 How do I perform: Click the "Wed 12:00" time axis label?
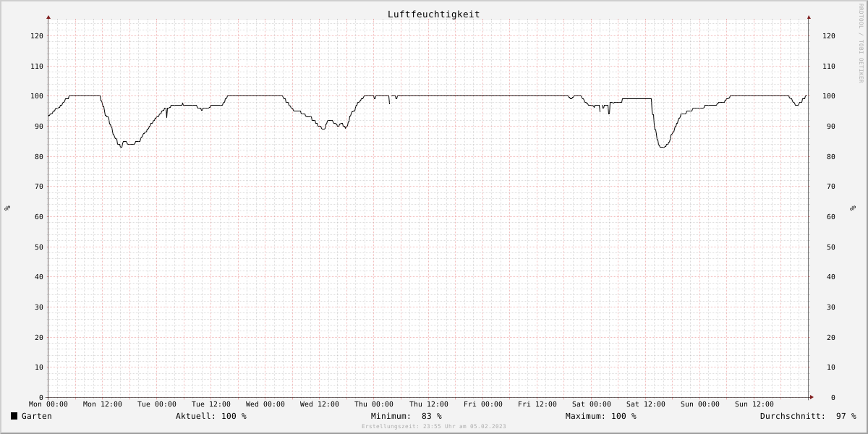click(320, 404)
